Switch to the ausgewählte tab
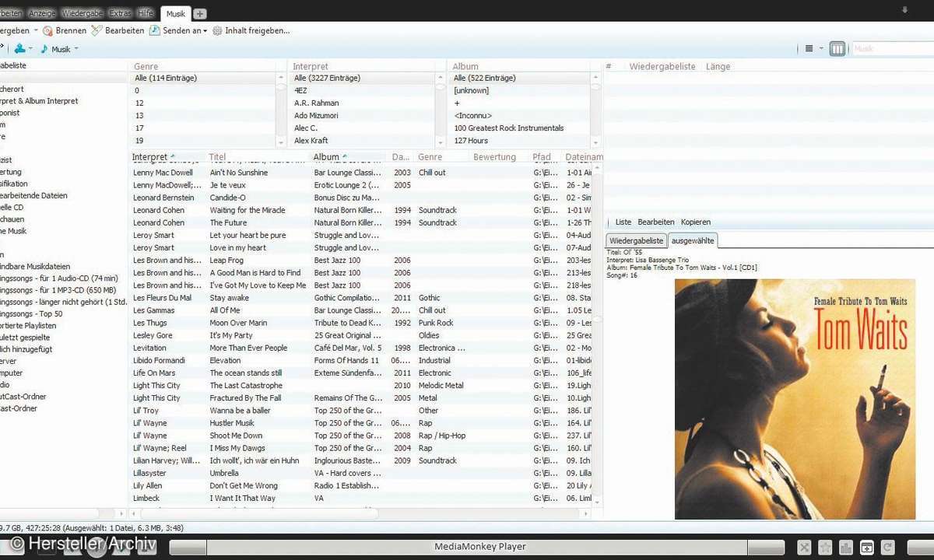Image resolution: width=934 pixels, height=560 pixels. (x=693, y=240)
